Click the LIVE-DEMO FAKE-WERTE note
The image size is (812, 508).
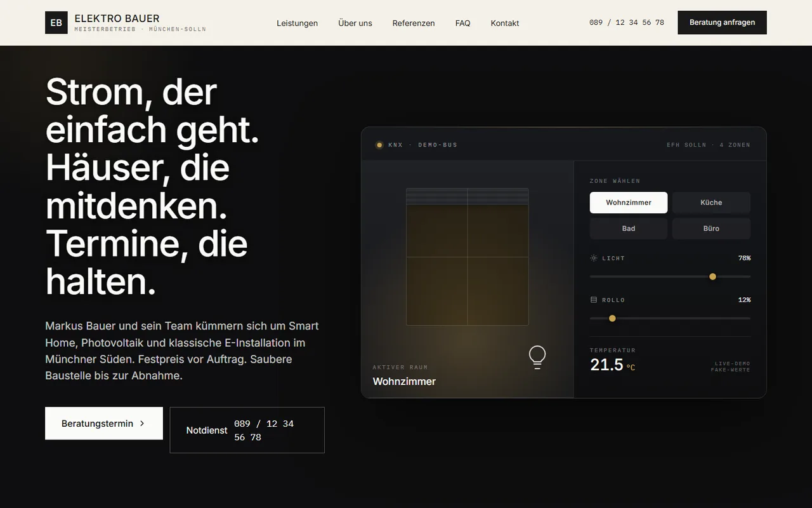pos(730,367)
